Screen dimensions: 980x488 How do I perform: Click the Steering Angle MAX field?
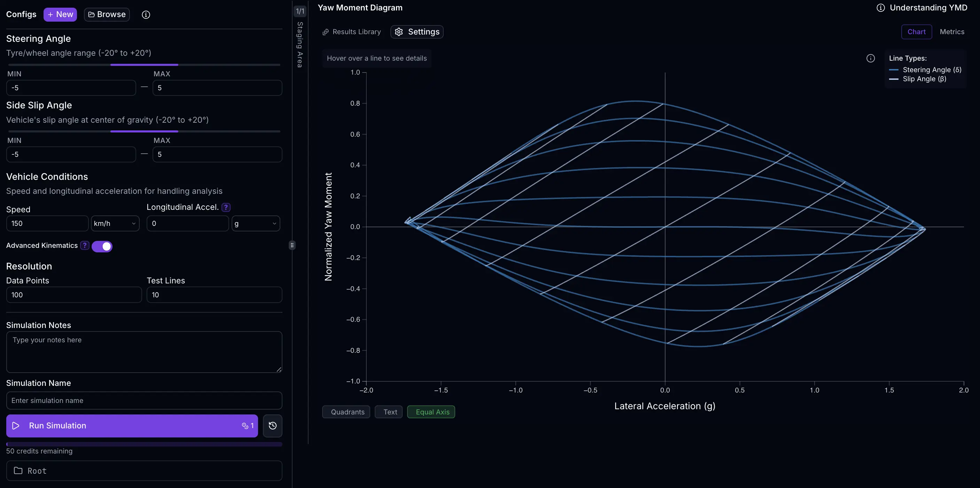[x=217, y=87]
